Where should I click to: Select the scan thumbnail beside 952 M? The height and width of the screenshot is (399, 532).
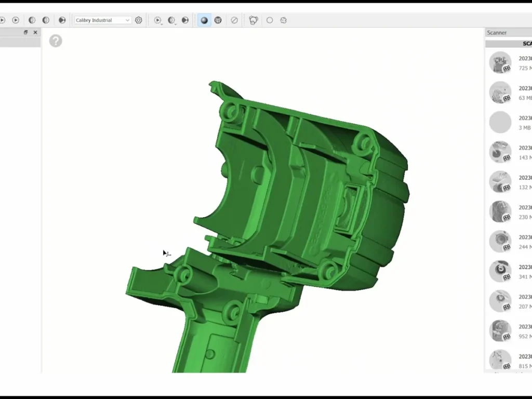click(x=500, y=331)
